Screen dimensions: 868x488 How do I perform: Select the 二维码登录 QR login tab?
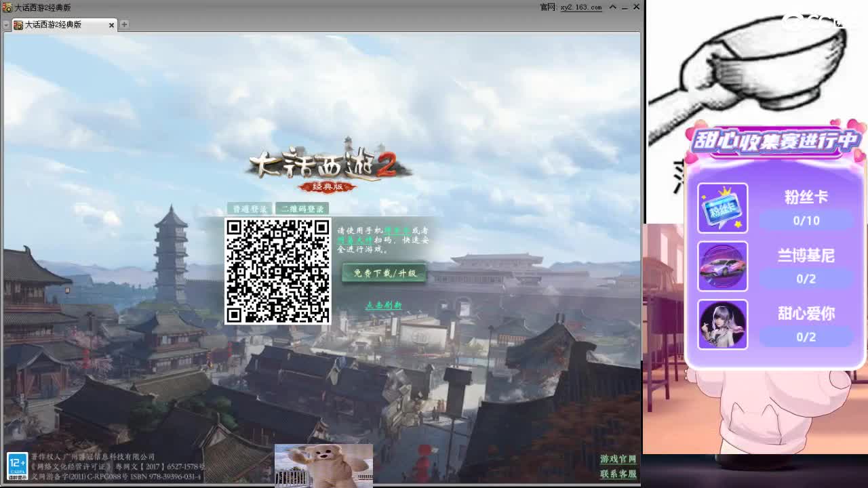(x=302, y=209)
